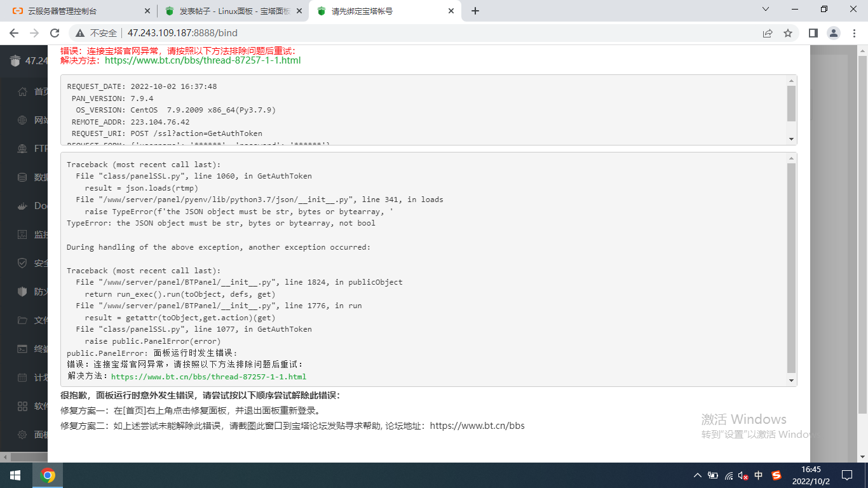Click the 'During handling of the above exception' line
The image size is (868, 488).
coord(219,247)
